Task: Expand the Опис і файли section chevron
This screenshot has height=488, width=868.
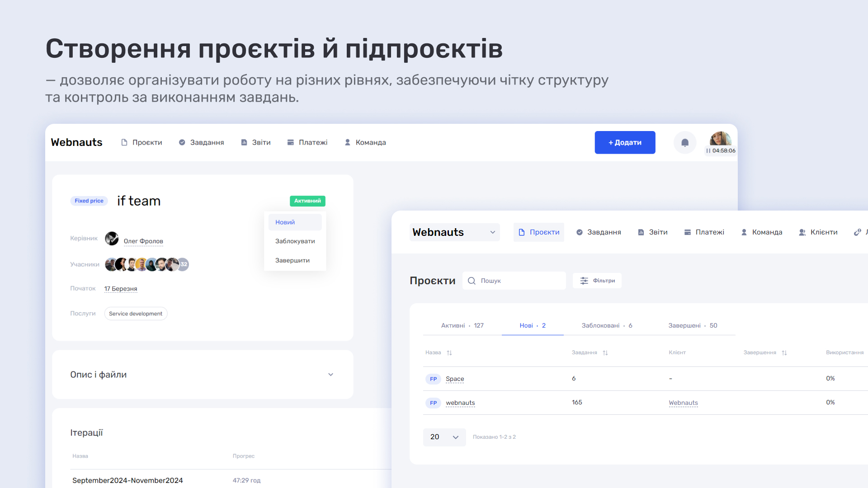Action: pos(330,375)
